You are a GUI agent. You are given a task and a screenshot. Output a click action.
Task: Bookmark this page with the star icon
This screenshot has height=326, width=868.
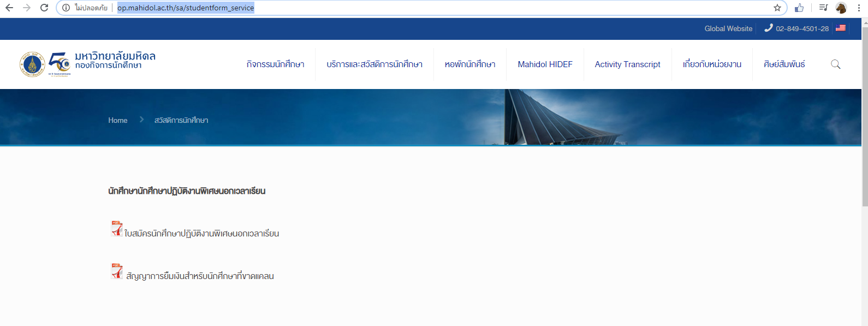click(x=777, y=8)
